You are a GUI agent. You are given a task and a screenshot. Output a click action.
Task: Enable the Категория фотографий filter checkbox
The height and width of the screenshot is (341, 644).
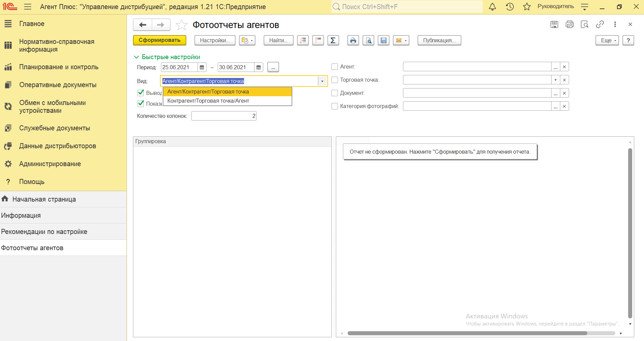[335, 106]
